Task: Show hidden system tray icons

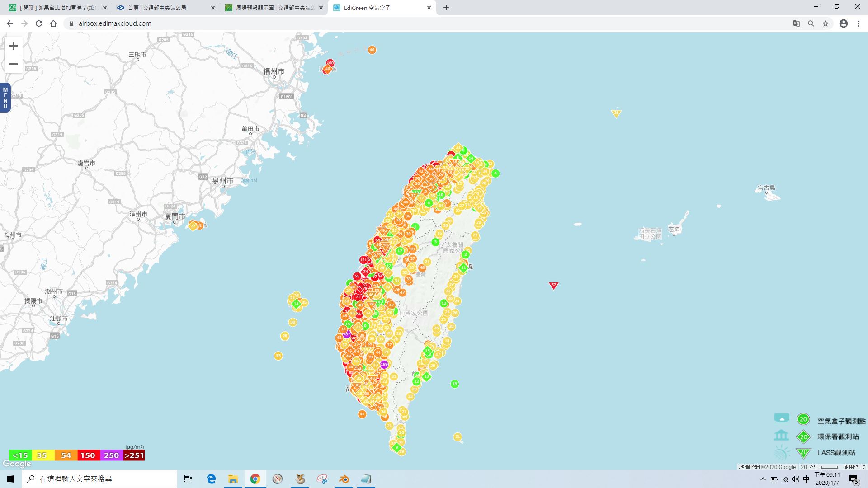Action: pyautogui.click(x=763, y=479)
